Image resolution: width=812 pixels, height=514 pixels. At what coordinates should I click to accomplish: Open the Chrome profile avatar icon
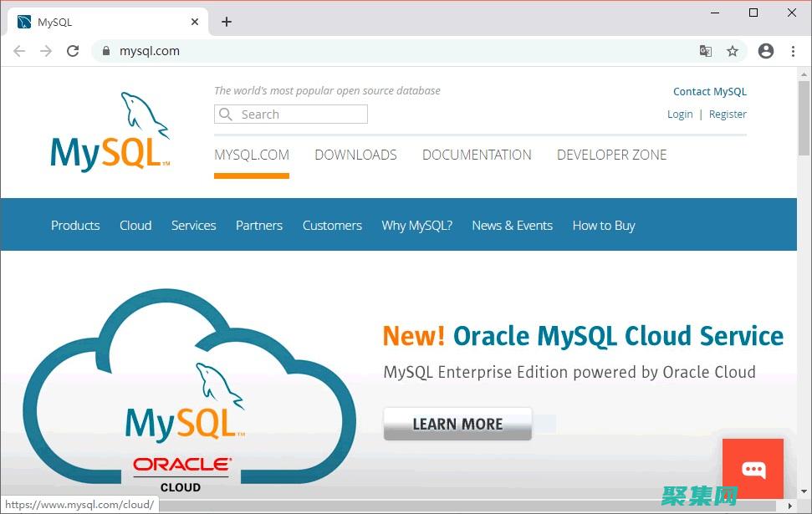[765, 51]
